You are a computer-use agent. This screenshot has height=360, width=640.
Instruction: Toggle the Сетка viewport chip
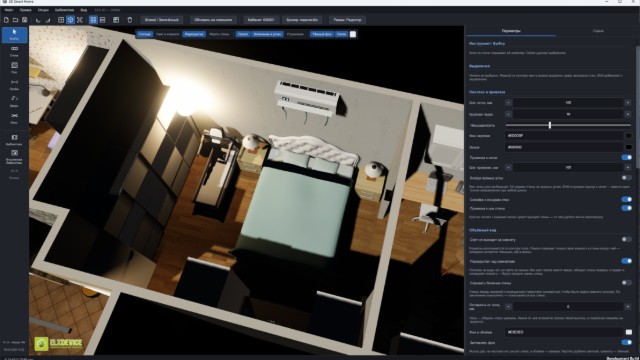[x=342, y=34]
